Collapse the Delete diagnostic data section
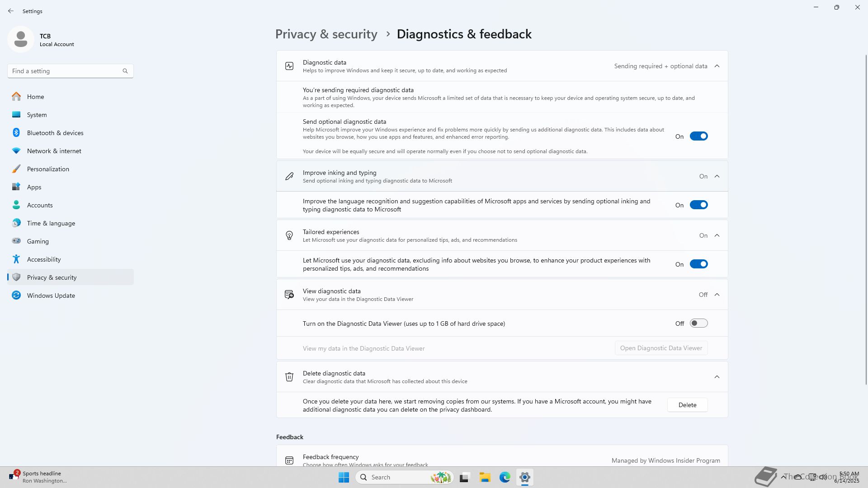This screenshot has width=868, height=488. point(717,377)
